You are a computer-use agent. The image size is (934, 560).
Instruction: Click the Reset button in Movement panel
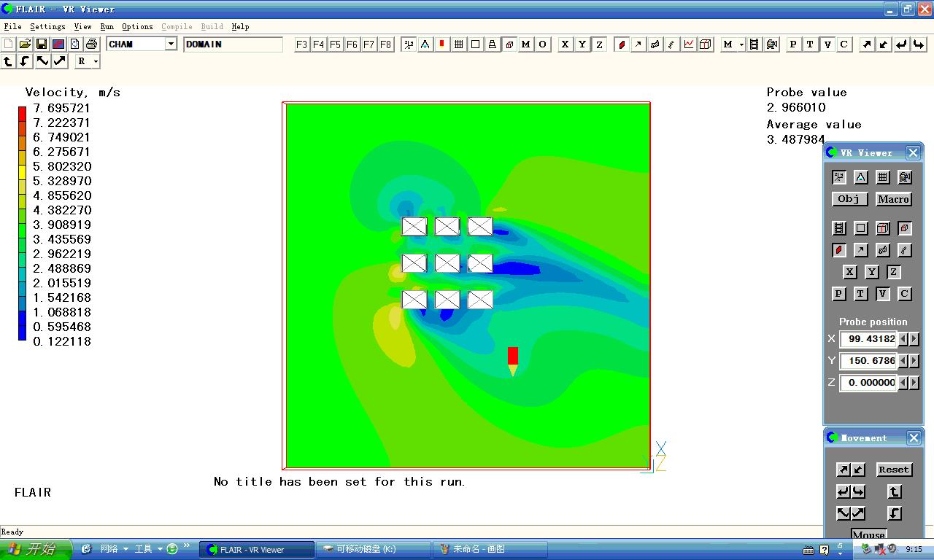coord(894,470)
